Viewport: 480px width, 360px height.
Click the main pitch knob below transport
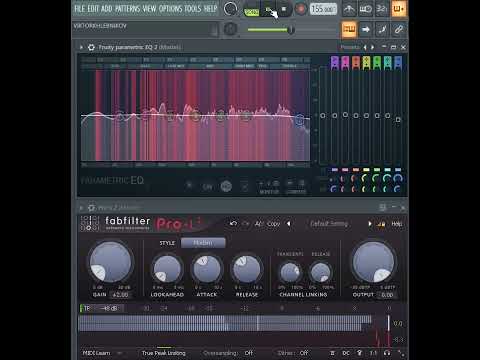click(230, 29)
